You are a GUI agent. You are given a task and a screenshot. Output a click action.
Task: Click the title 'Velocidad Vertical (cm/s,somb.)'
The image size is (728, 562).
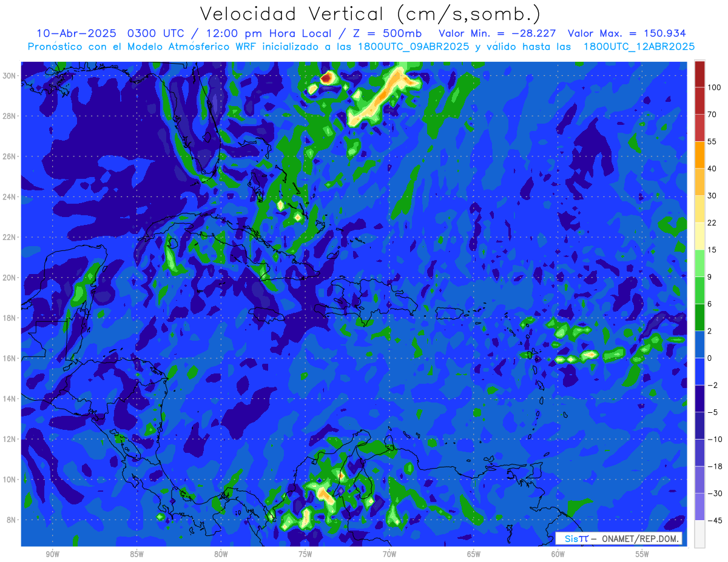[x=370, y=14]
